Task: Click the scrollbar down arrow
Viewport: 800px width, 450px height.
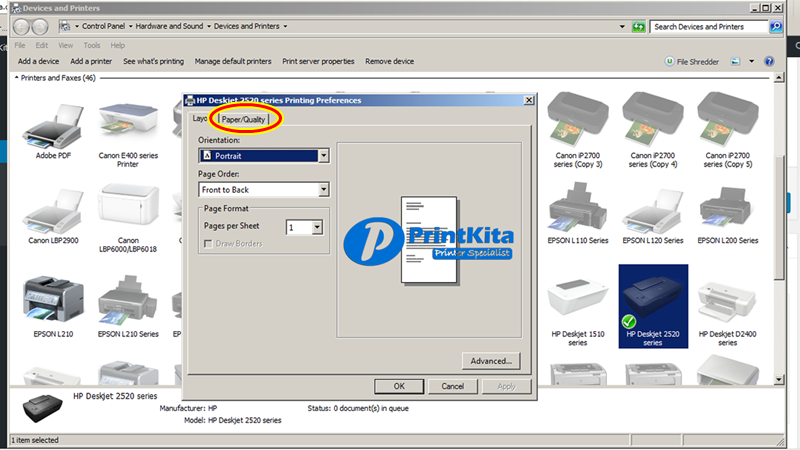Action: [x=779, y=380]
